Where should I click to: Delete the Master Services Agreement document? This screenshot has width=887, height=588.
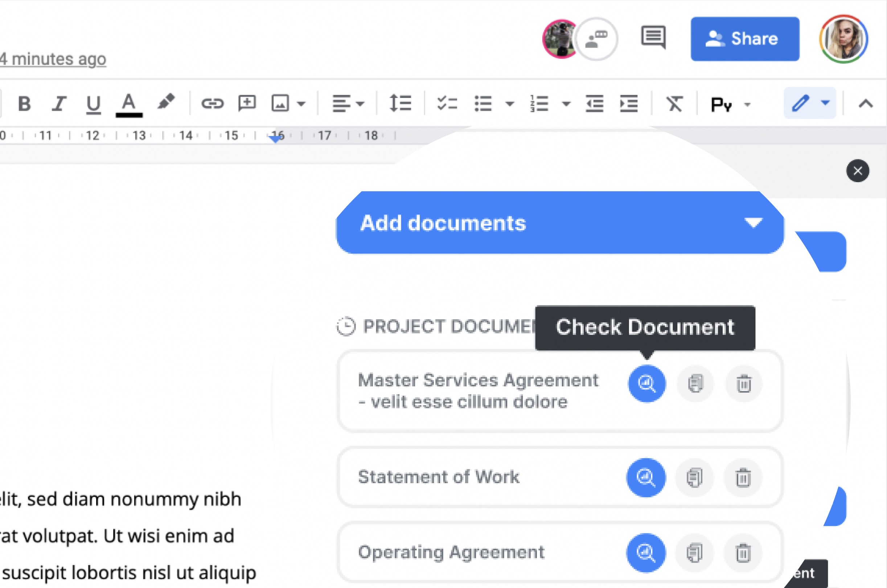coord(743,383)
